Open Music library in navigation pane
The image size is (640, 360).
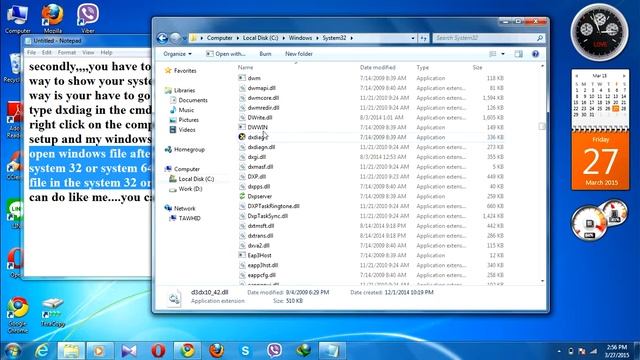pos(182,110)
